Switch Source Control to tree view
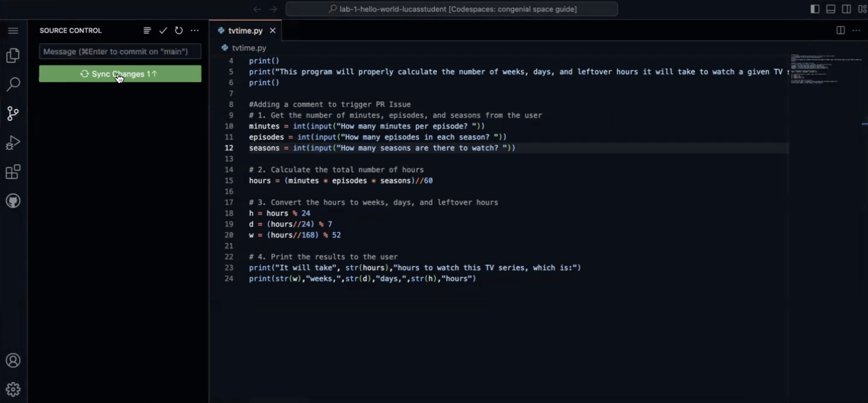The width and height of the screenshot is (868, 403). (x=147, y=30)
